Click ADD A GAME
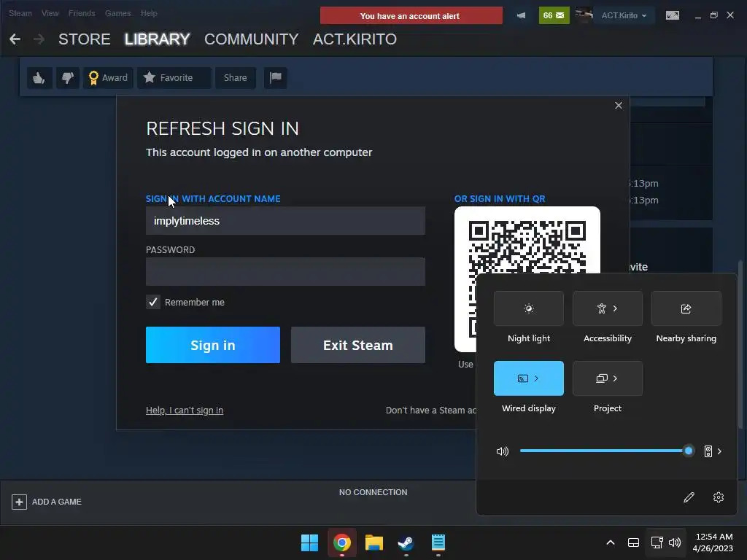Viewport: 747px width, 560px height. tap(47, 502)
